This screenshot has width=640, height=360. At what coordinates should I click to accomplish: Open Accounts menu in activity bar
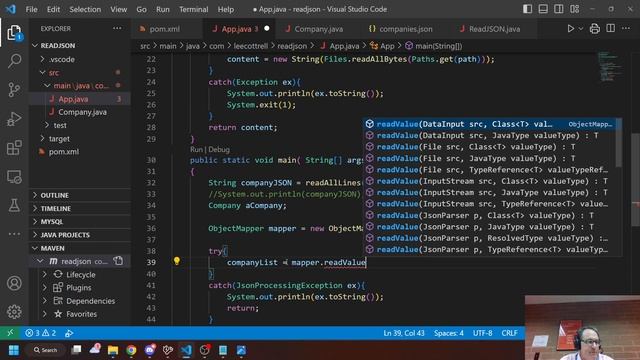[14, 283]
